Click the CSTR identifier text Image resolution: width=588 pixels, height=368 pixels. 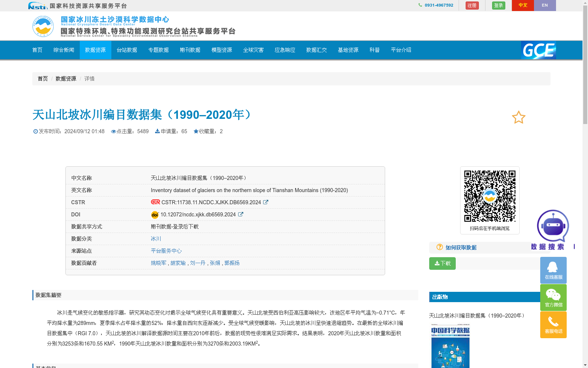pyautogui.click(x=211, y=202)
